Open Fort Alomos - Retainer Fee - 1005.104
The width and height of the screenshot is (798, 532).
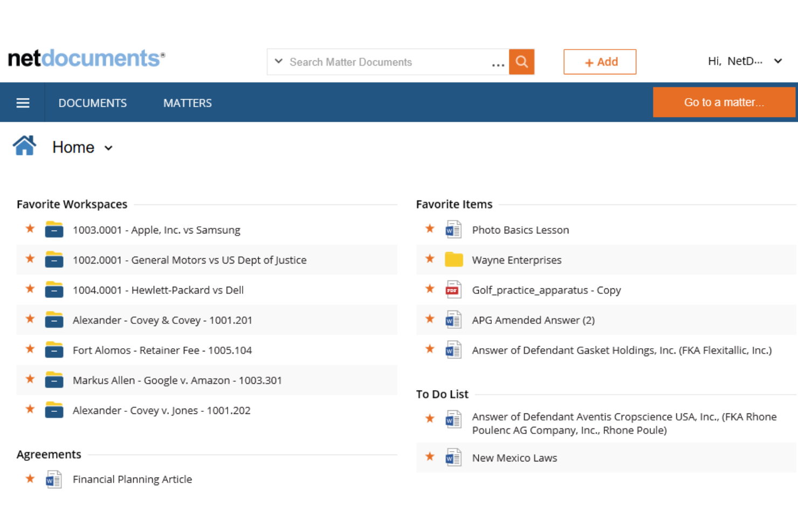pos(162,351)
